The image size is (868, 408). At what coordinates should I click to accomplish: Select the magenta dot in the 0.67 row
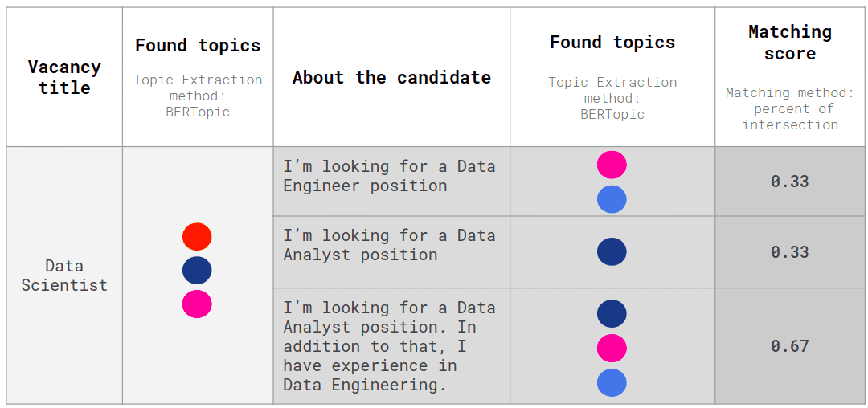coord(612,349)
